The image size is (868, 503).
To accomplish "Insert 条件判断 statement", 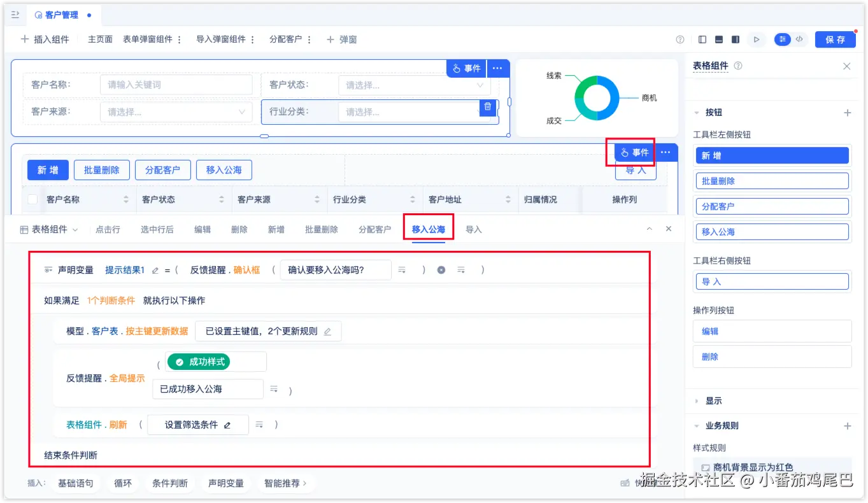I will 170,483.
